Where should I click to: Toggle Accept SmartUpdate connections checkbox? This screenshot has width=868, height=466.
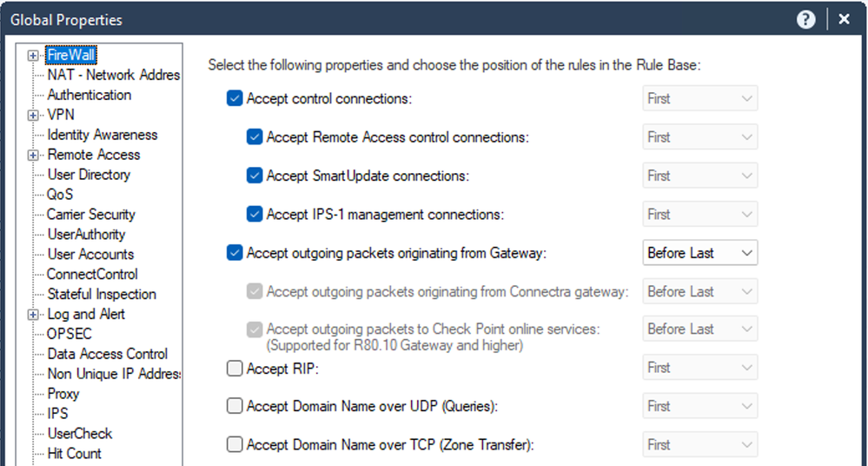point(255,176)
